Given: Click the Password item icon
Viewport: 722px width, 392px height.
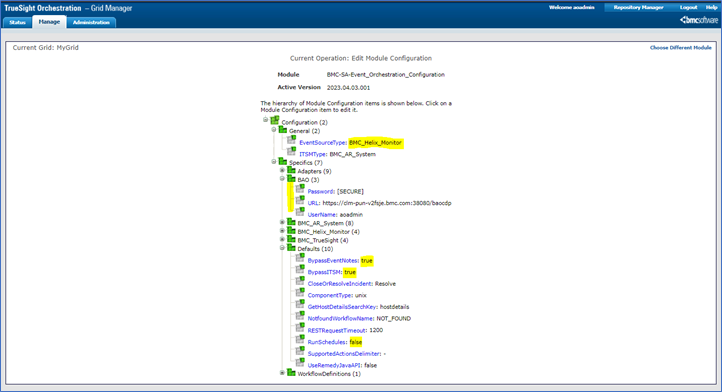Looking at the screenshot, I should (x=300, y=189).
